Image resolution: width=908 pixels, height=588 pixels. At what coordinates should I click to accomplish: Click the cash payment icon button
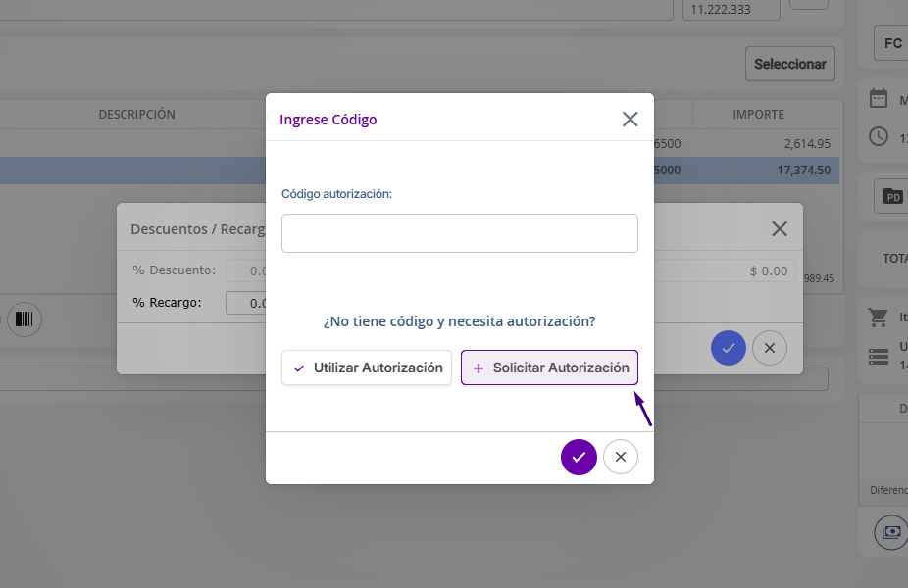pyautogui.click(x=891, y=532)
